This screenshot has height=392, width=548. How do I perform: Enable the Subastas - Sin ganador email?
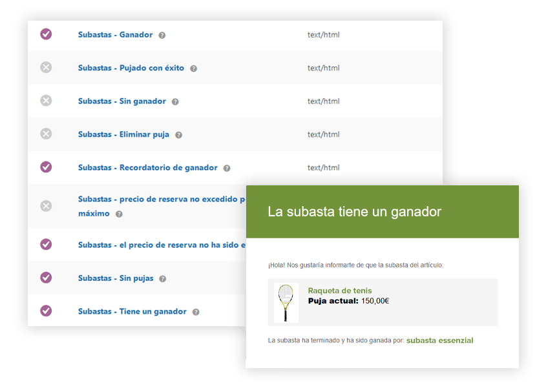pos(46,101)
